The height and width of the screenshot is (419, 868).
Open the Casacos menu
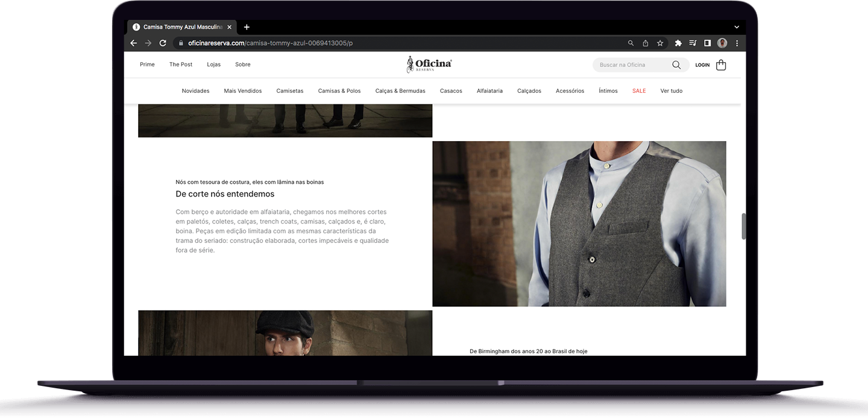point(451,91)
